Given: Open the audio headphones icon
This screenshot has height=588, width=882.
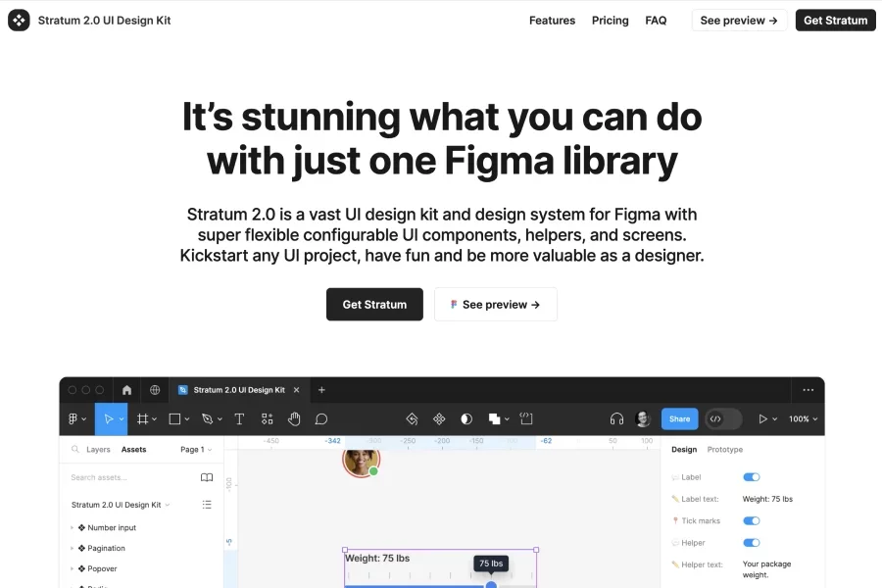Looking at the screenshot, I should 616,418.
